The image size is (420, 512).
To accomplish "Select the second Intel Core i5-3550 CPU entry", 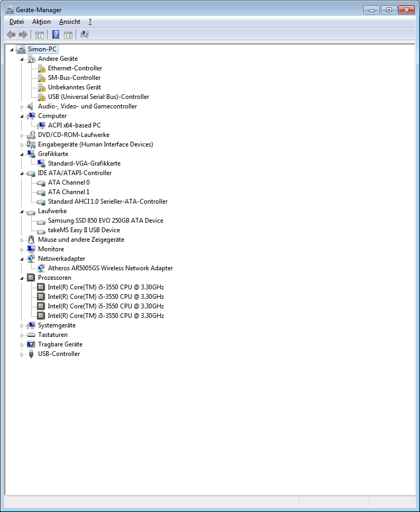I will pos(106,297).
